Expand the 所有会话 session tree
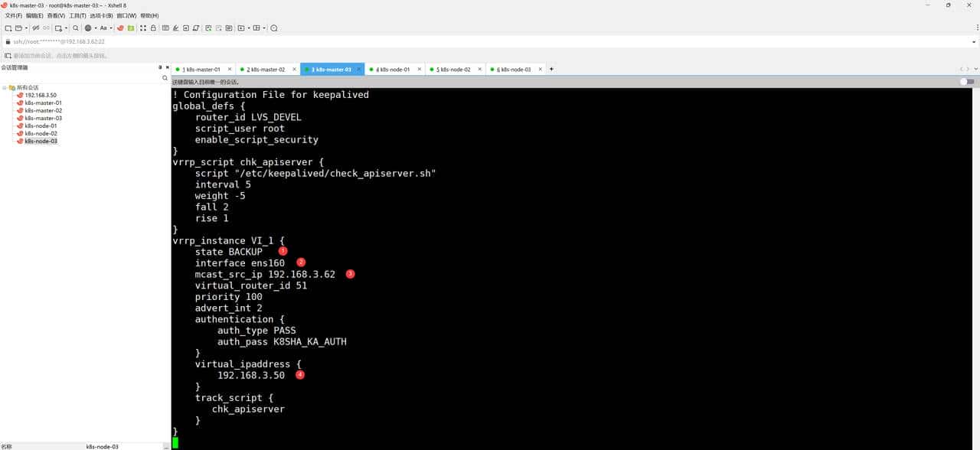Image resolution: width=980 pixels, height=450 pixels. [x=5, y=86]
